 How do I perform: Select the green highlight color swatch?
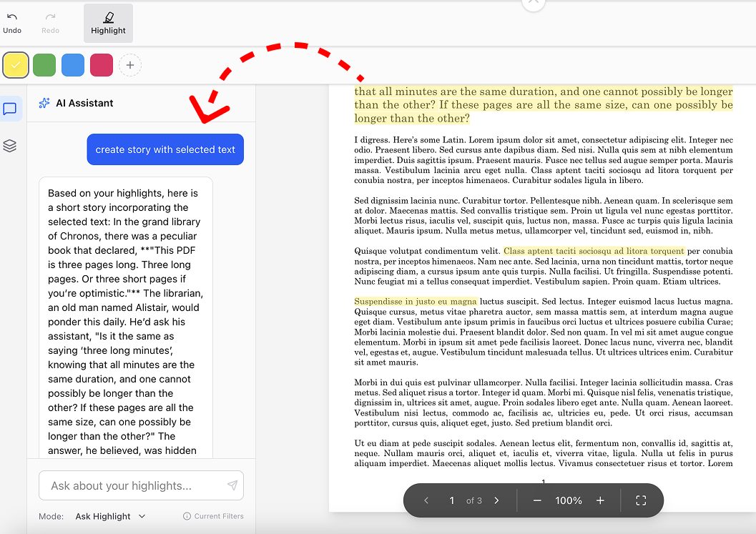click(44, 64)
